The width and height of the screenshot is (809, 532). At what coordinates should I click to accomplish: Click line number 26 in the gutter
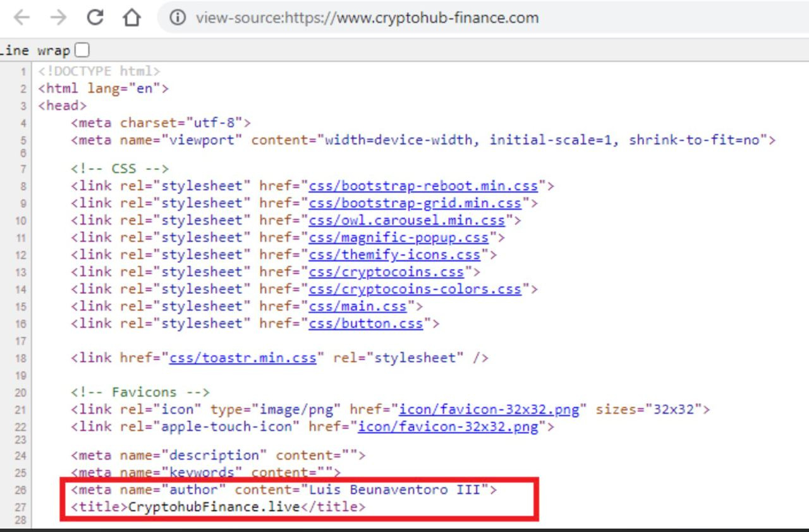click(21, 490)
